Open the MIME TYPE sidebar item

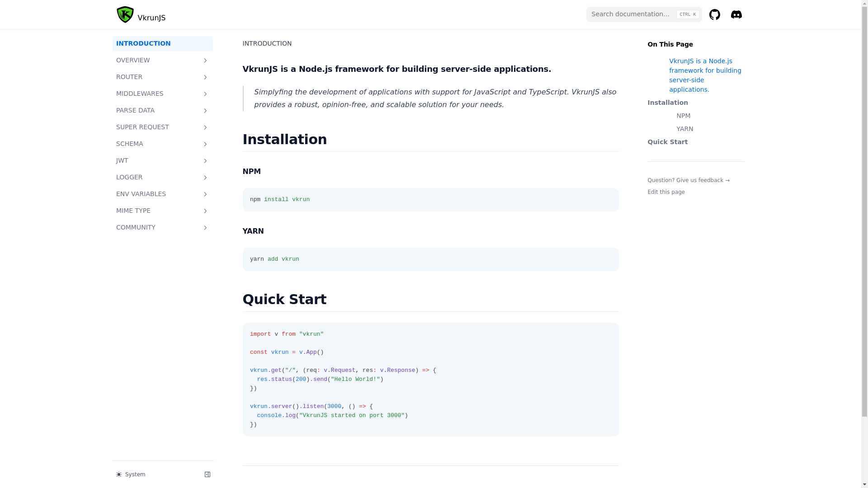click(163, 211)
